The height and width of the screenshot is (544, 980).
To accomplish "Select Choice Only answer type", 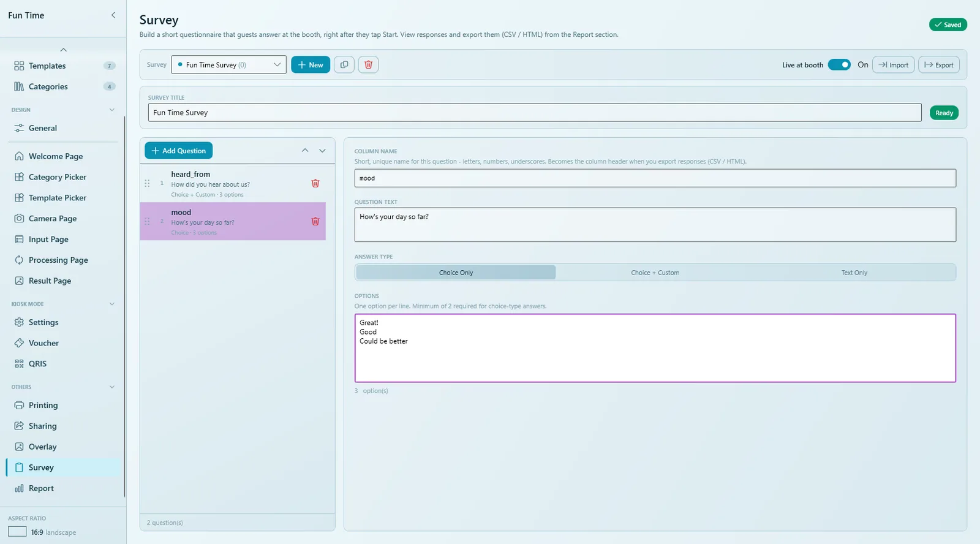I will pyautogui.click(x=456, y=273).
